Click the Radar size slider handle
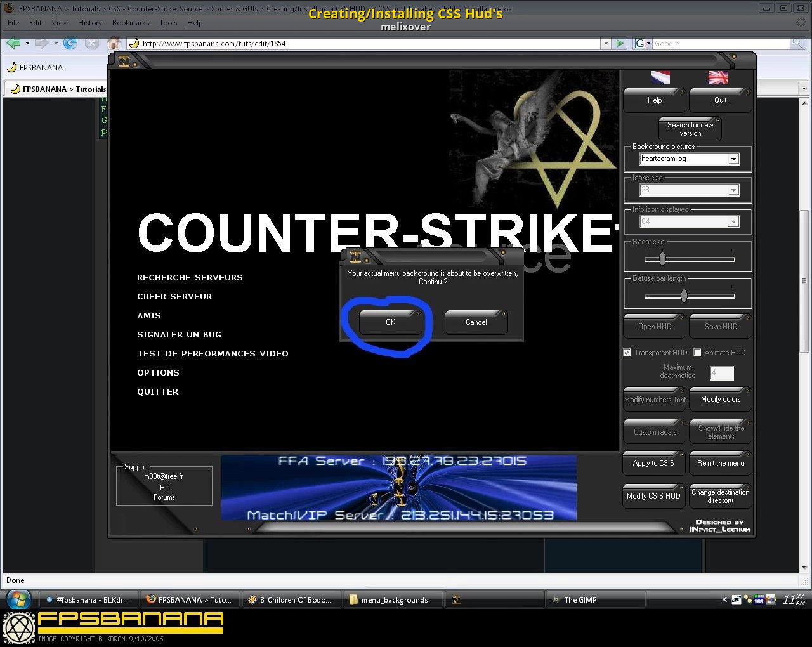 [662, 259]
